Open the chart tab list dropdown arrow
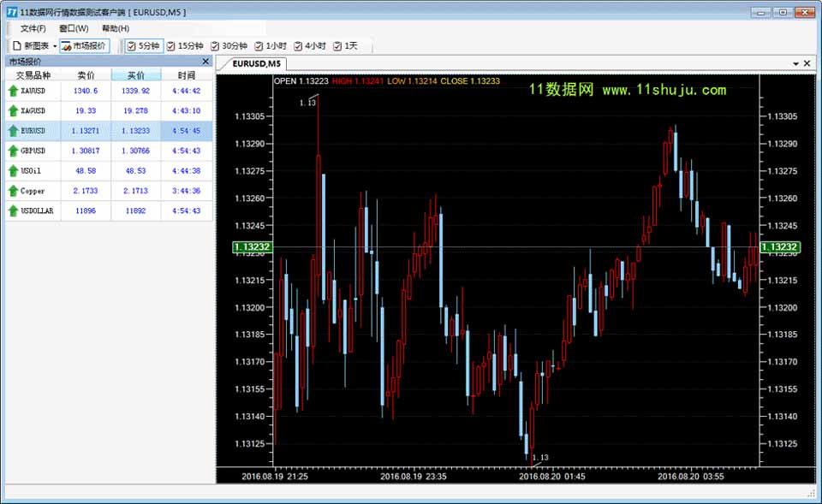 (x=795, y=63)
